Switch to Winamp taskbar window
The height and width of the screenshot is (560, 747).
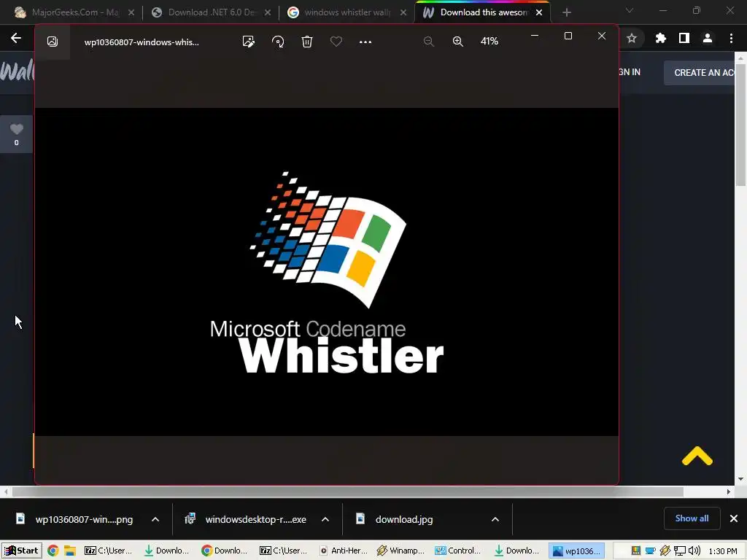click(400, 551)
